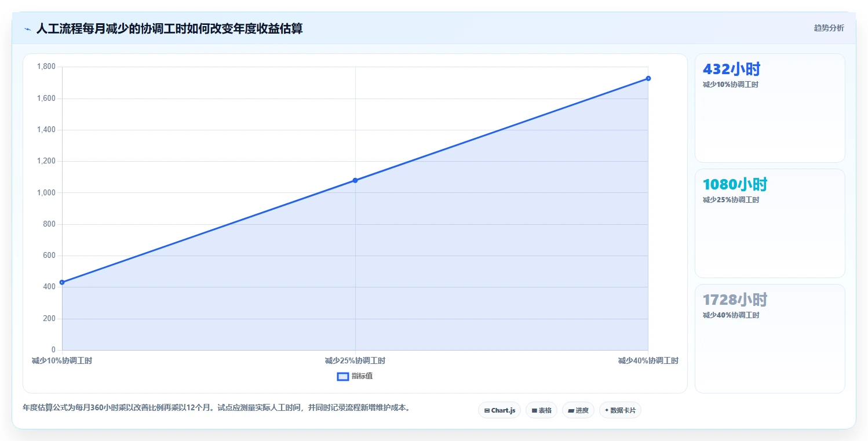Viewport: 868px width, 441px height.
Task: Click the 趋势分析 label in header
Action: click(829, 28)
